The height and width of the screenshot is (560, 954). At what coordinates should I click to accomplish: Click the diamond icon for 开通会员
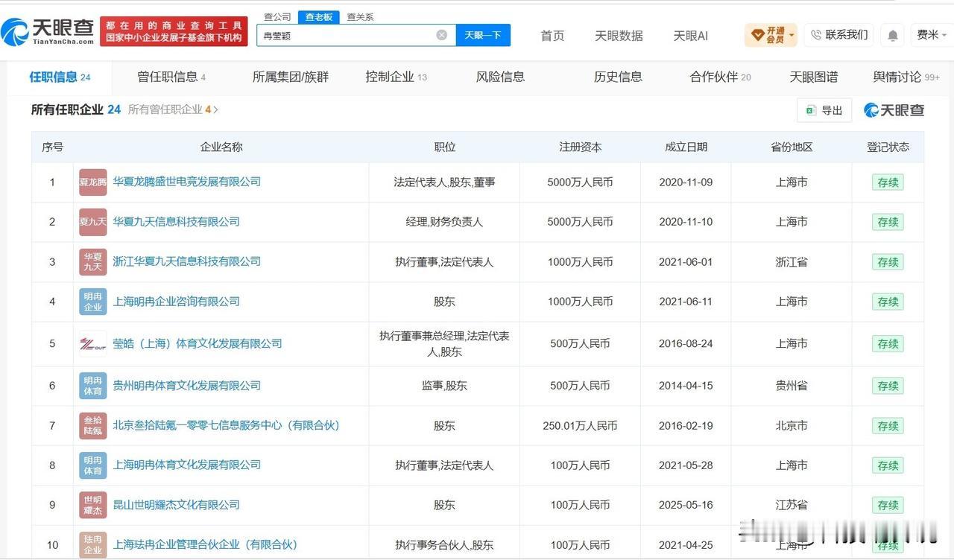[757, 35]
